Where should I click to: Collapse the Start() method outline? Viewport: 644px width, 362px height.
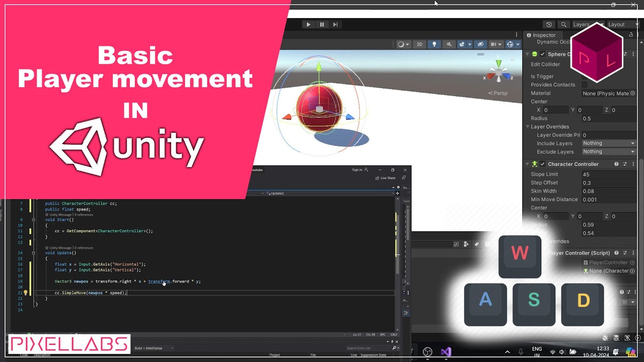(33, 220)
